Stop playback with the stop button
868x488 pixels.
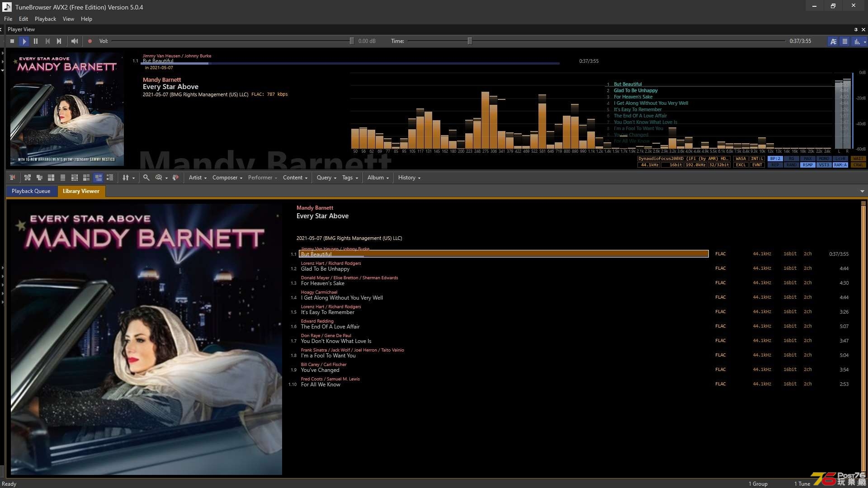[x=12, y=41]
